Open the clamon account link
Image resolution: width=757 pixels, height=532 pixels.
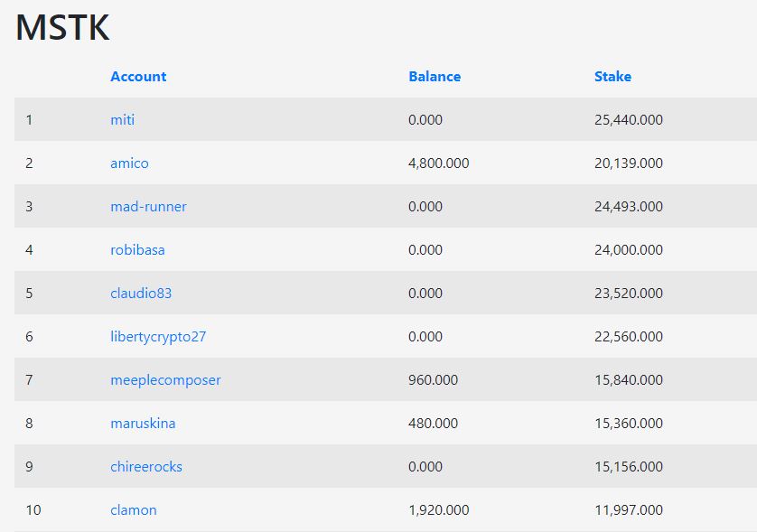tap(134, 510)
